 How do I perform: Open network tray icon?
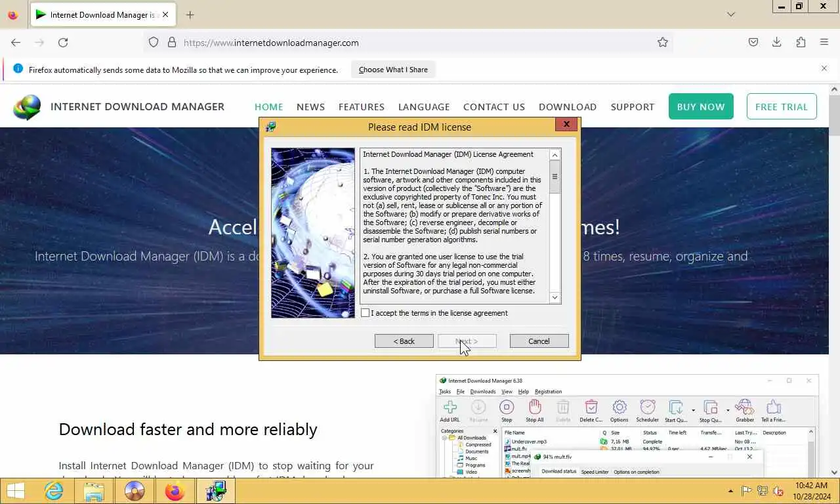coord(763,491)
